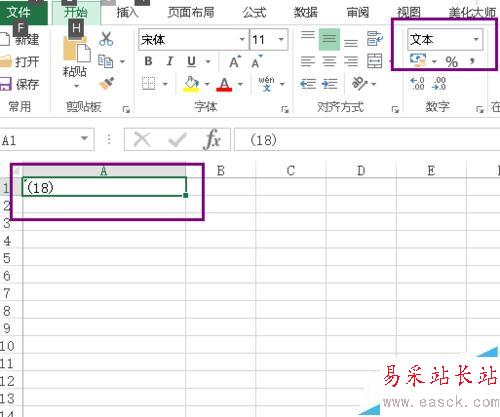This screenshot has width=500, height=417.
Task: Open clipboard pane dialog launcher
Action: [126, 109]
